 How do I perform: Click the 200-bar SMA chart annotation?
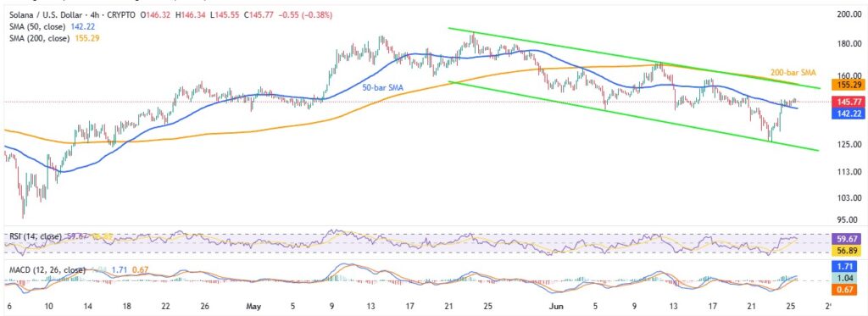click(793, 73)
